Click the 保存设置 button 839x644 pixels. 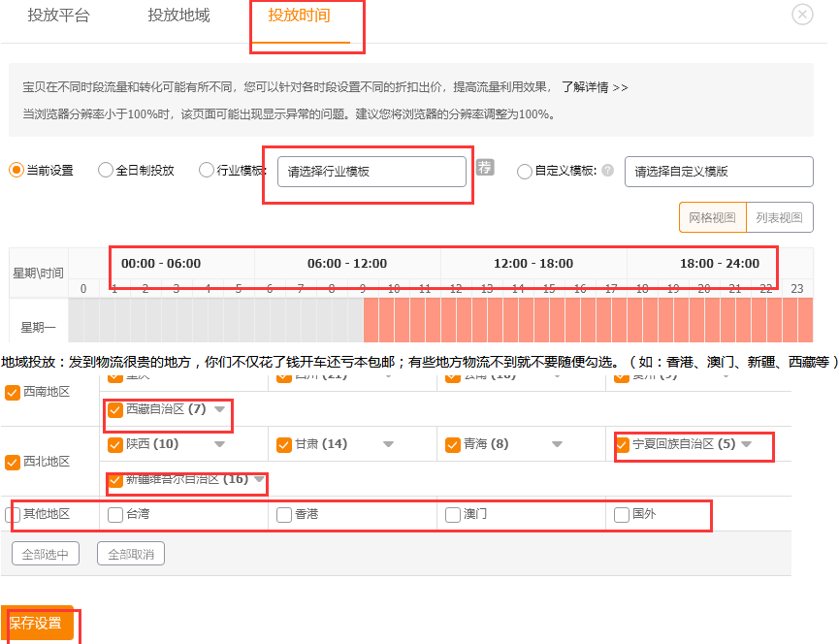[37, 623]
